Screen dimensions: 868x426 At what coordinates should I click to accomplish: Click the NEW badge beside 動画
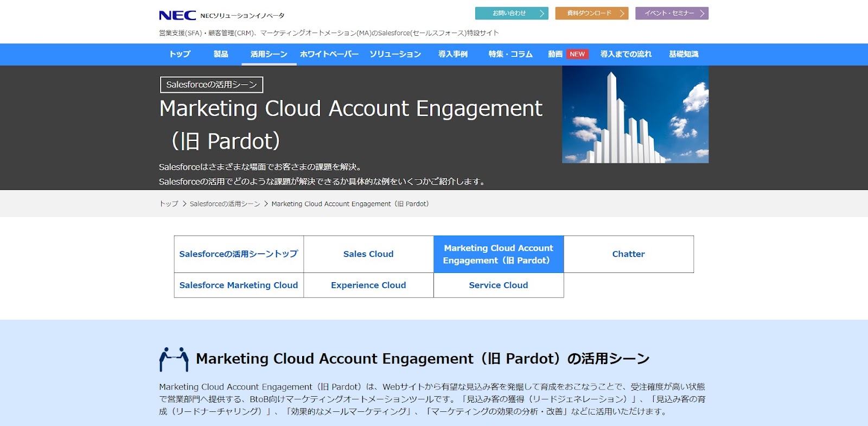(577, 54)
